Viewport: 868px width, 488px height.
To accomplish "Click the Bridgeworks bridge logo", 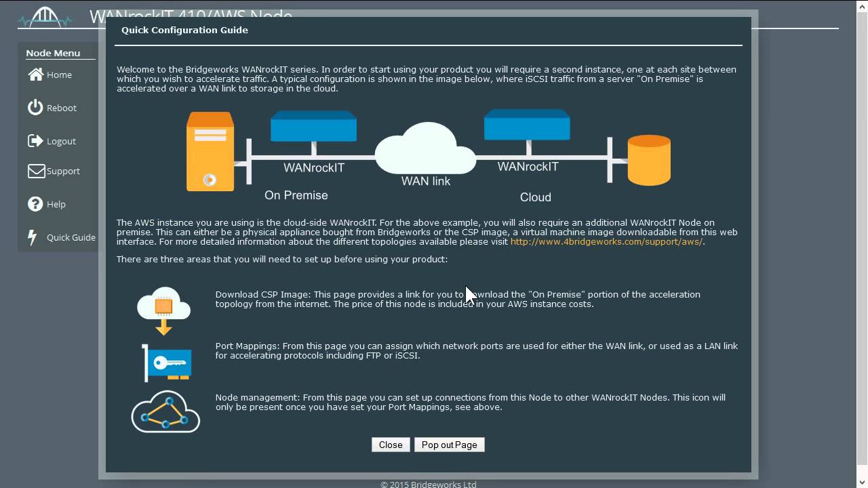I will (45, 16).
